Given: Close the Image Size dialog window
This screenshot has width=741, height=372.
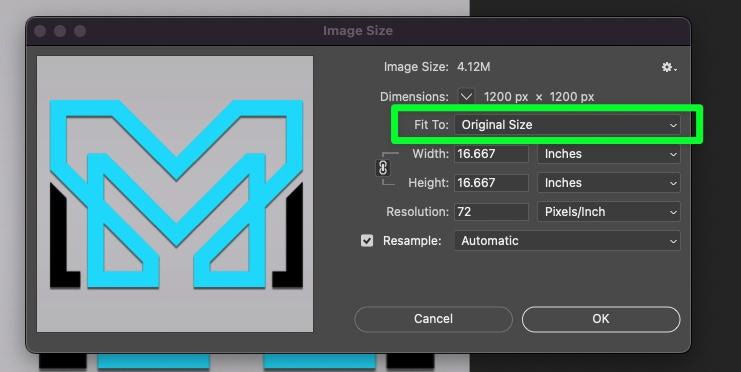Looking at the screenshot, I should 40,31.
